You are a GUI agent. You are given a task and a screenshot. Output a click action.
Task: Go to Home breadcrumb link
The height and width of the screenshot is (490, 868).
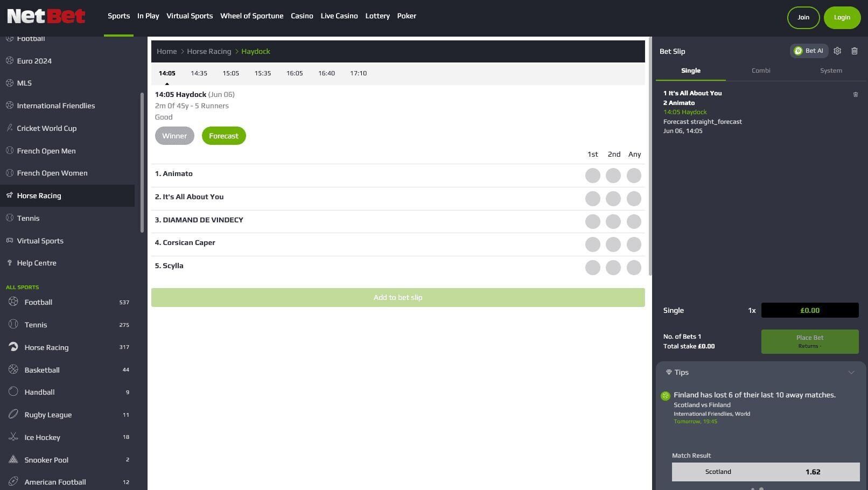166,51
